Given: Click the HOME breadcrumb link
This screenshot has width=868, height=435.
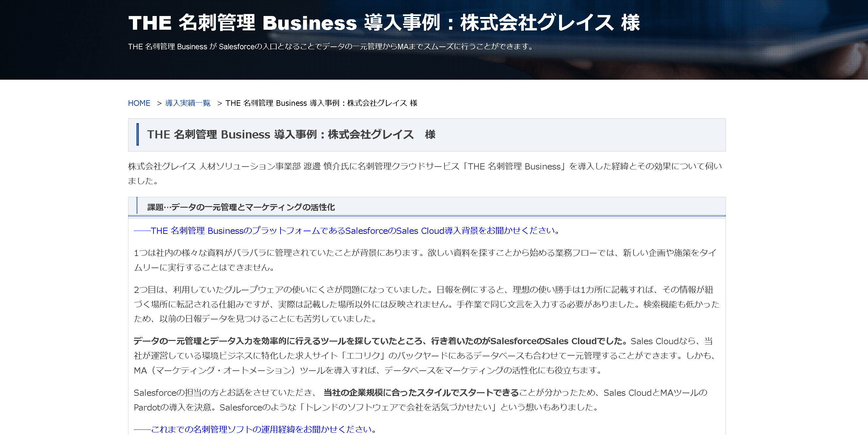Looking at the screenshot, I should (x=139, y=103).
